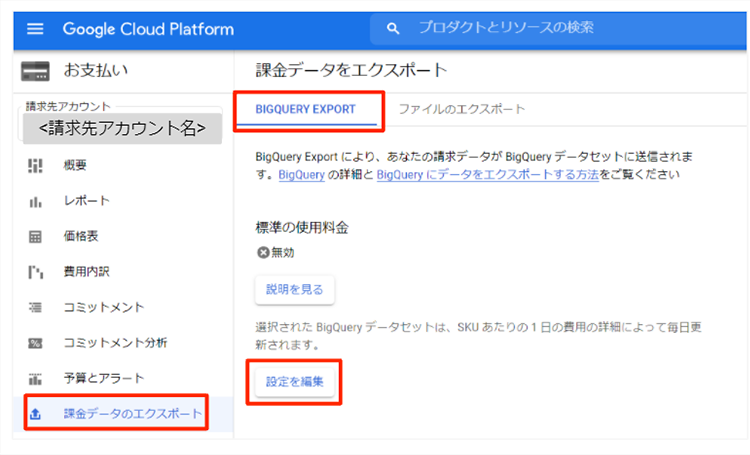Click the 予算とアラート icon
This screenshot has width=750, height=455.
pos(35,378)
